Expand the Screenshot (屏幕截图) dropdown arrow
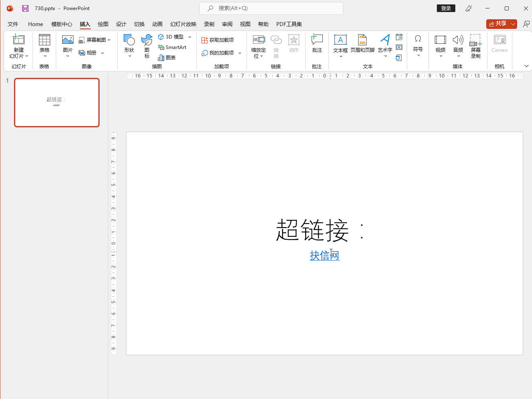 click(109, 40)
